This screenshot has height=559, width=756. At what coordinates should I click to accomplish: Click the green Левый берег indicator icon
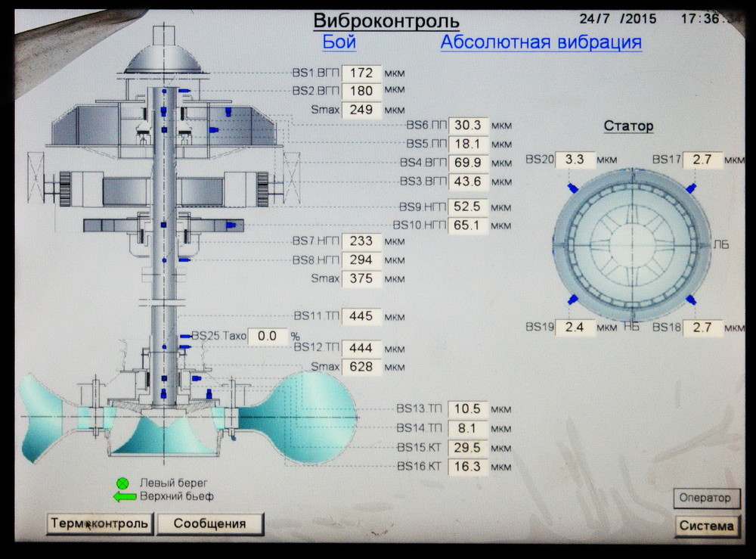pos(123,483)
